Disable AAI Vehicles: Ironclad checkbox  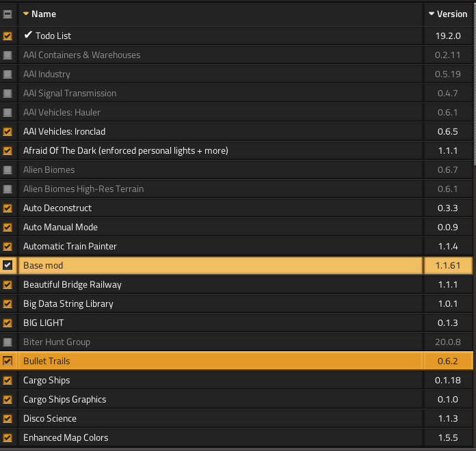point(8,131)
